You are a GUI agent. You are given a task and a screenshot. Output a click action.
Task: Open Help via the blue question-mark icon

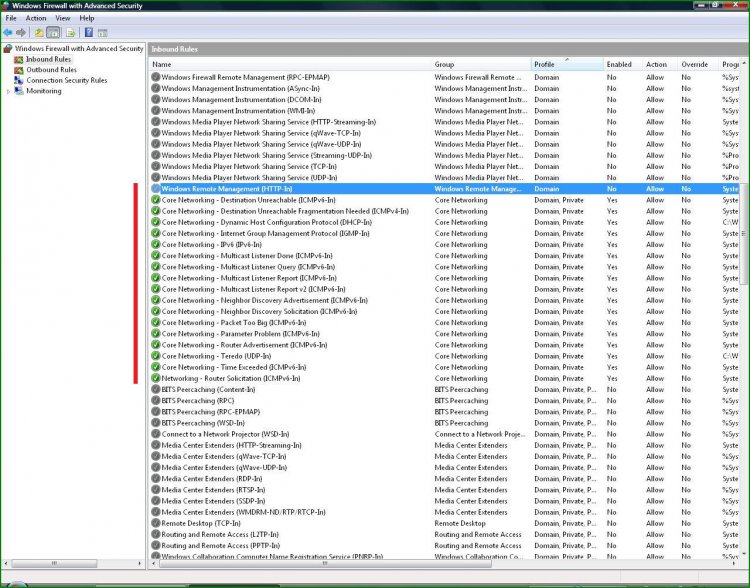(x=89, y=33)
